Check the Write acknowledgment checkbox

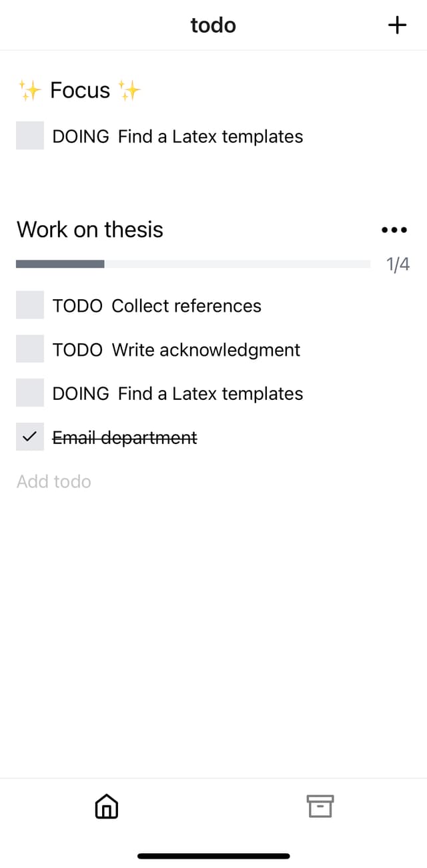pyautogui.click(x=30, y=349)
